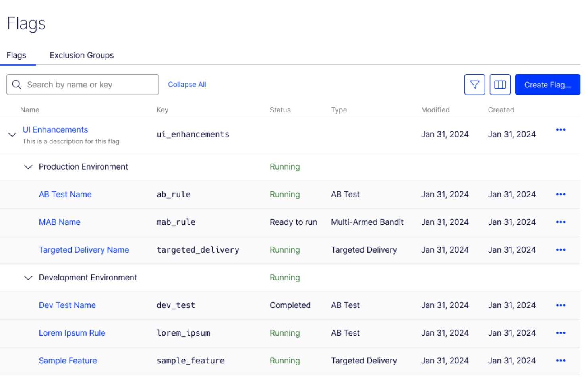Open the ellipsis menu for Targeted Delivery Name
588x392 pixels.
pos(561,250)
